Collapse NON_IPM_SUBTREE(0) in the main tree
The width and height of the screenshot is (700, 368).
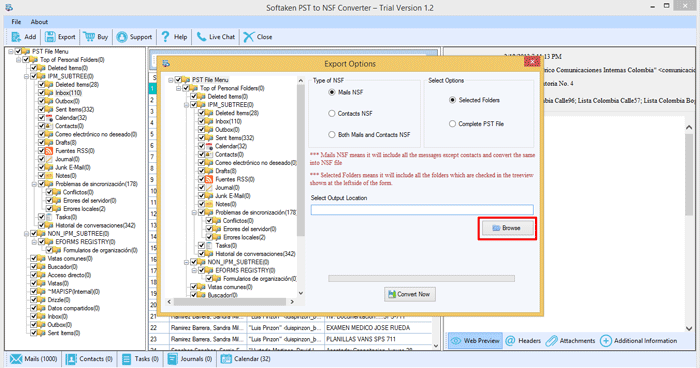pyautogui.click(x=26, y=234)
